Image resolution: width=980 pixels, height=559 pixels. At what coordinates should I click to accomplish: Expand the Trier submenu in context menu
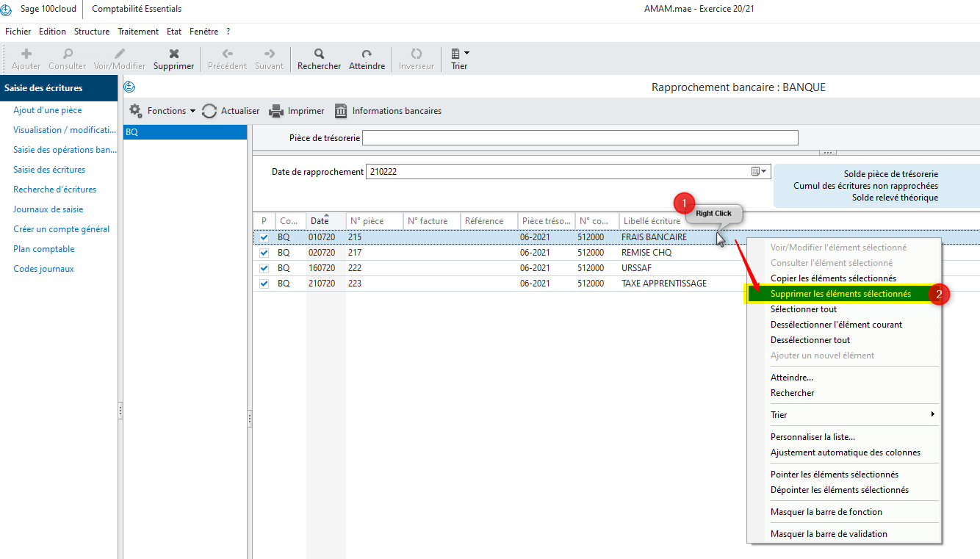[852, 415]
